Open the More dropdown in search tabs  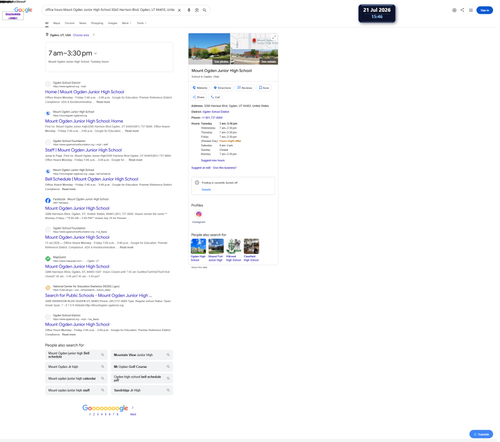click(x=127, y=23)
